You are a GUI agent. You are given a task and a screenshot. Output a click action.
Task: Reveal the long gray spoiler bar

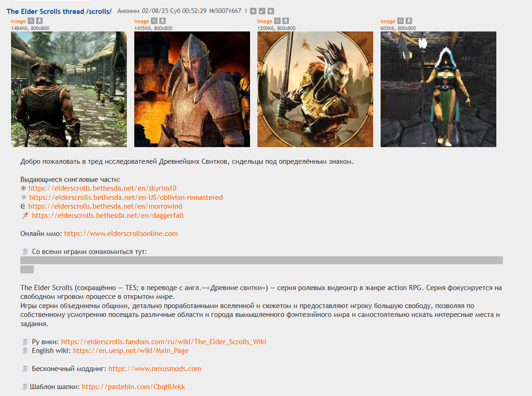pyautogui.click(x=262, y=260)
